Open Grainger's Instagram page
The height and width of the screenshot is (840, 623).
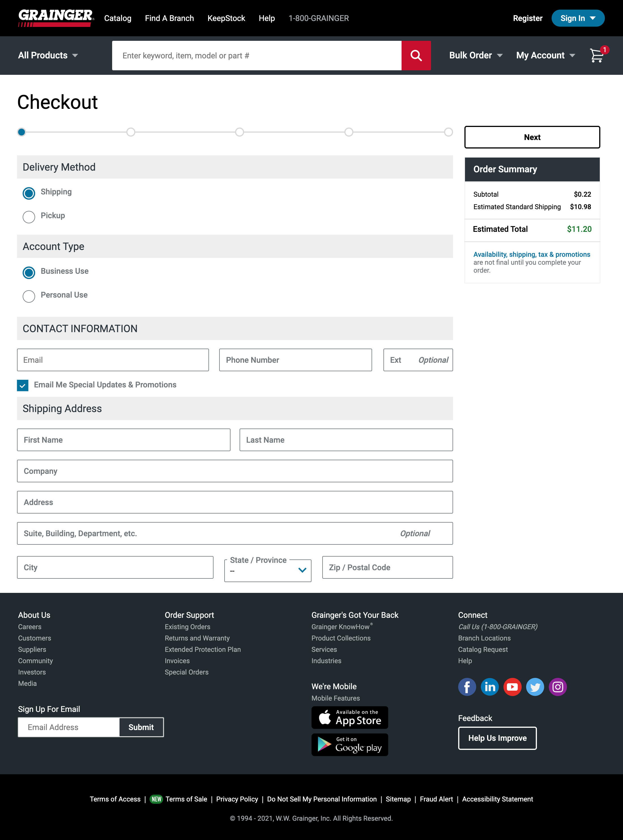[558, 687]
